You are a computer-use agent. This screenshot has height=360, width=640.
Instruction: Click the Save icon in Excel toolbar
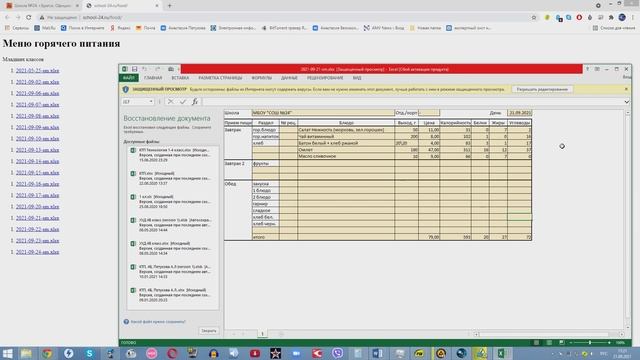[134, 69]
